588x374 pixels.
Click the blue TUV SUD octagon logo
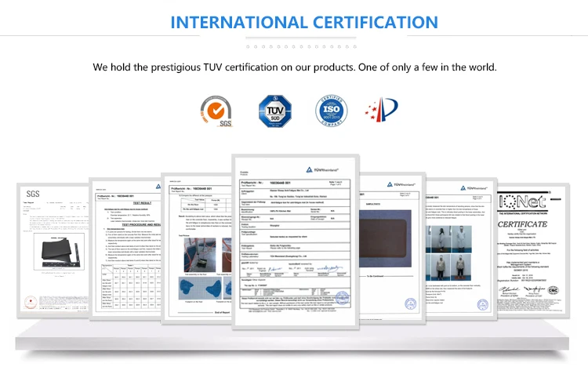coord(275,111)
